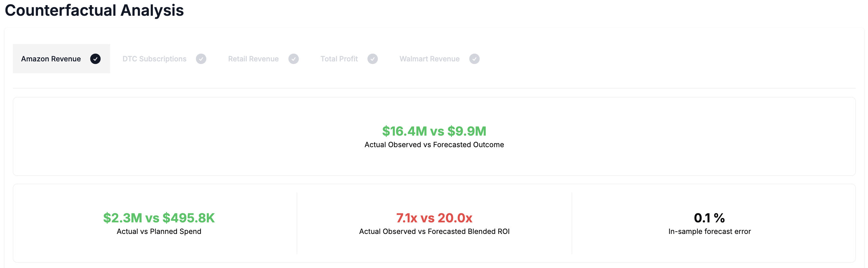This screenshot has width=868, height=268.
Task: Select the Walmart Revenue tab
Action: (x=429, y=59)
